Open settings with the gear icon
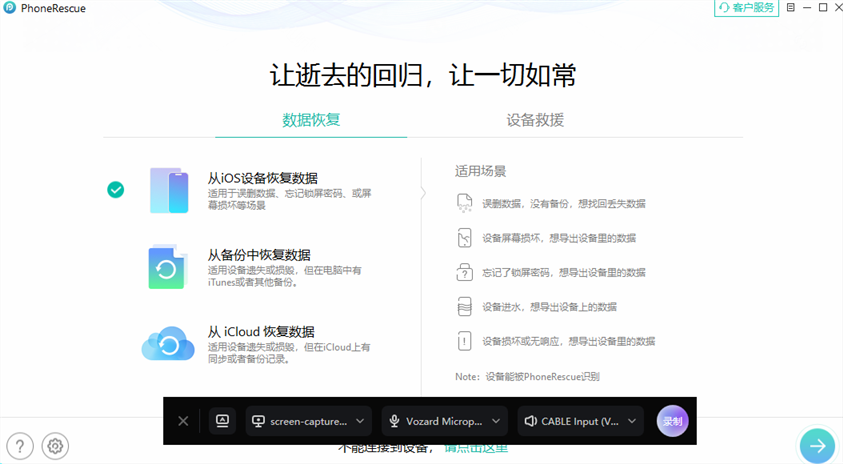The height and width of the screenshot is (464, 843). coord(55,446)
